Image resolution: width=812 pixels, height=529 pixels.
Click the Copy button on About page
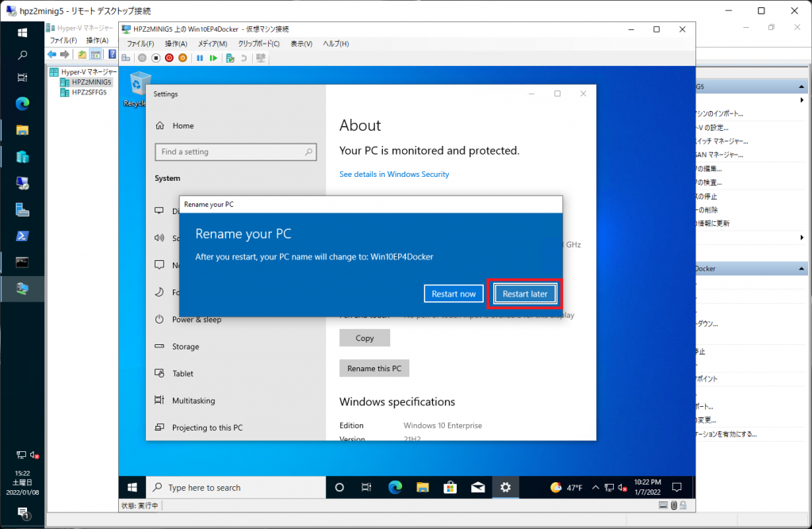coord(365,338)
